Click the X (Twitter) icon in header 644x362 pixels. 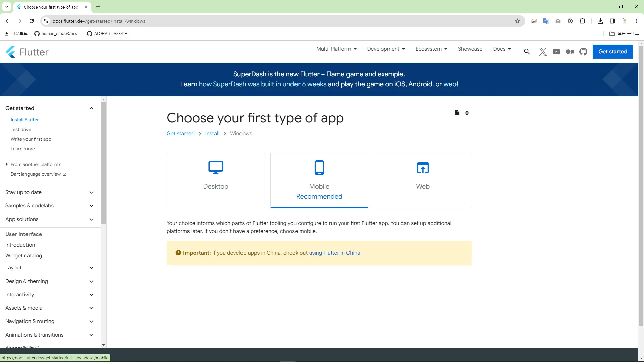click(x=543, y=52)
